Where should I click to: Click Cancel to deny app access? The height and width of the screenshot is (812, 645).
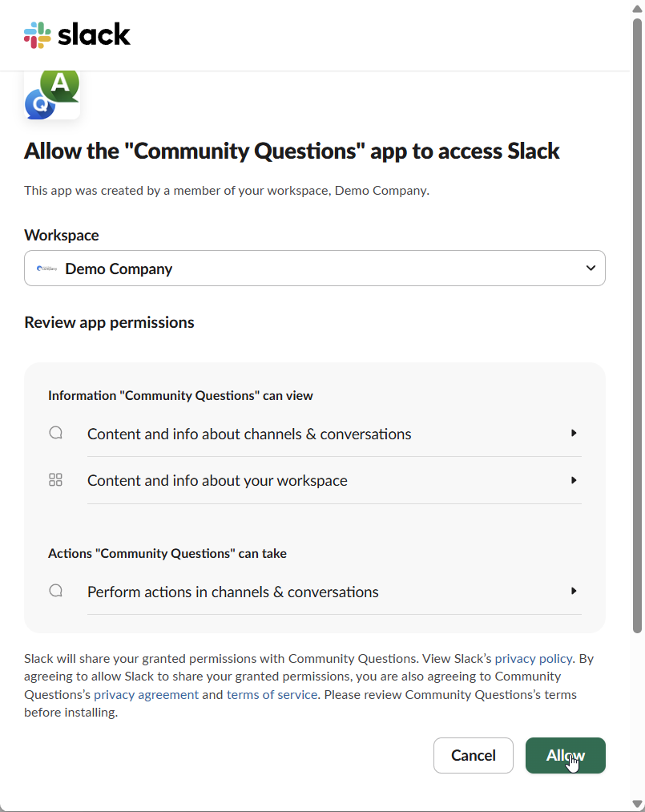pos(473,755)
